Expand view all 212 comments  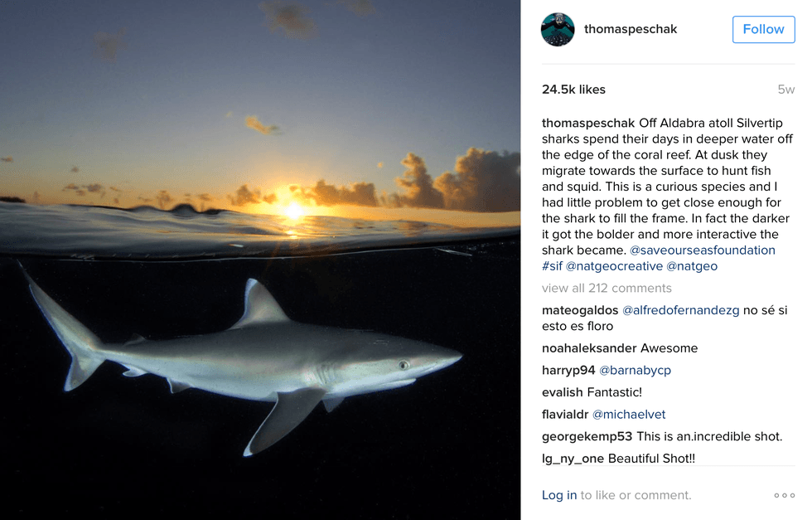(x=607, y=288)
